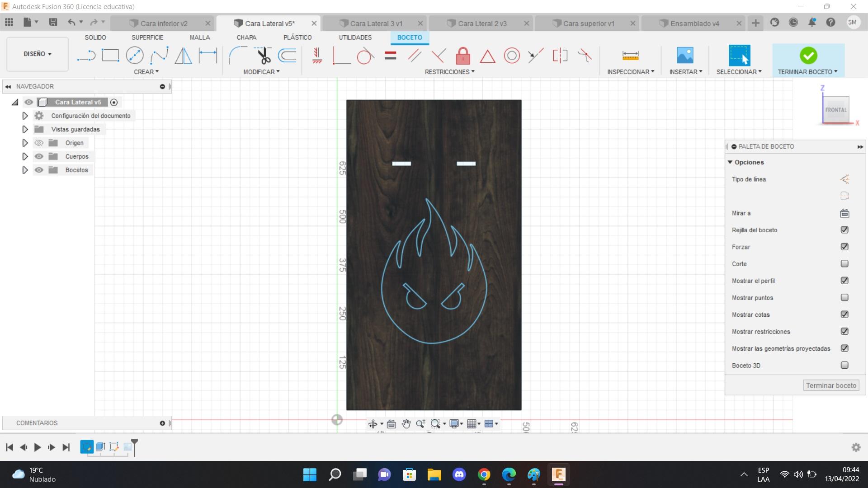Select the 2-point Rectangle tool
This screenshot has width=868, height=488.
point(110,55)
